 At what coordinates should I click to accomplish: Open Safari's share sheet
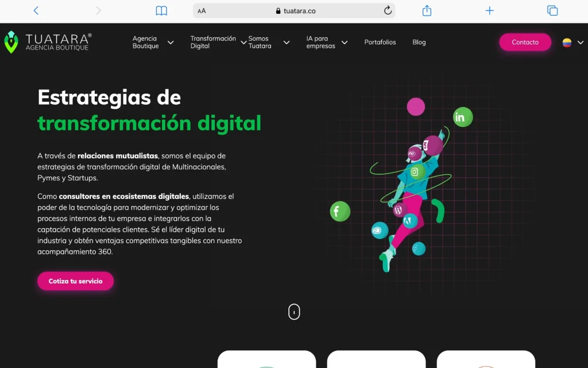(426, 10)
